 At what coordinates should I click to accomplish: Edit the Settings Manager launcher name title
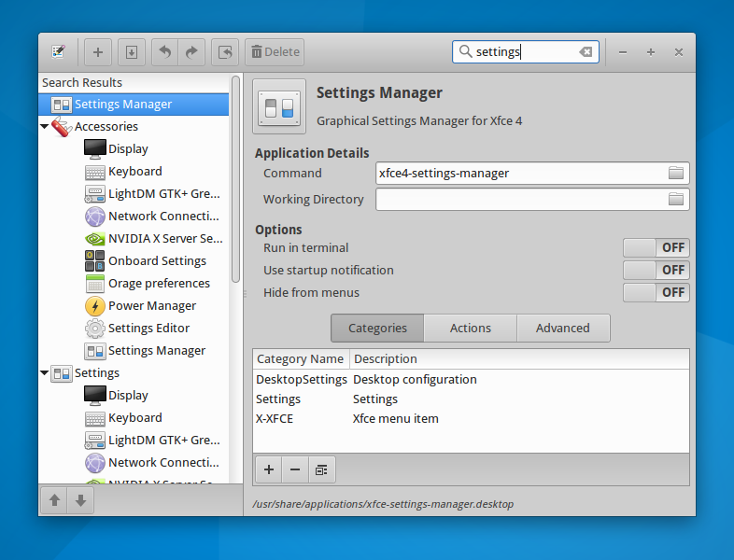tap(379, 92)
